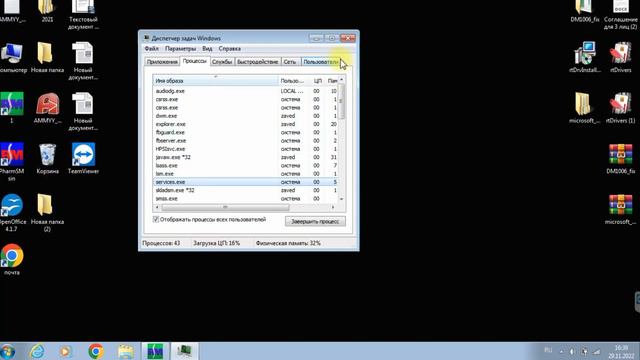This screenshot has height=360, width=640.
Task: Sort by the Имя образа column header
Action: coord(216,81)
